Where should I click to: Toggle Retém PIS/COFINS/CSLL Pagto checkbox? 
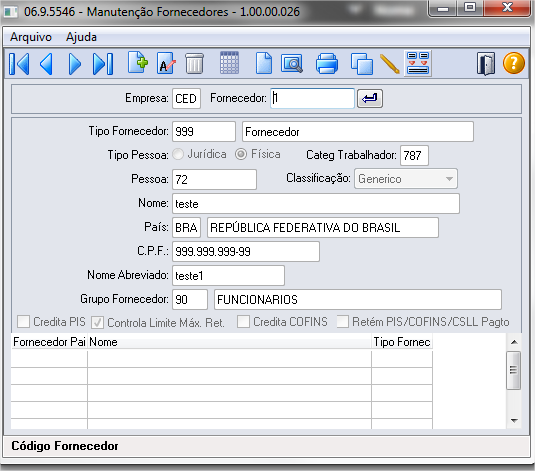point(343,322)
